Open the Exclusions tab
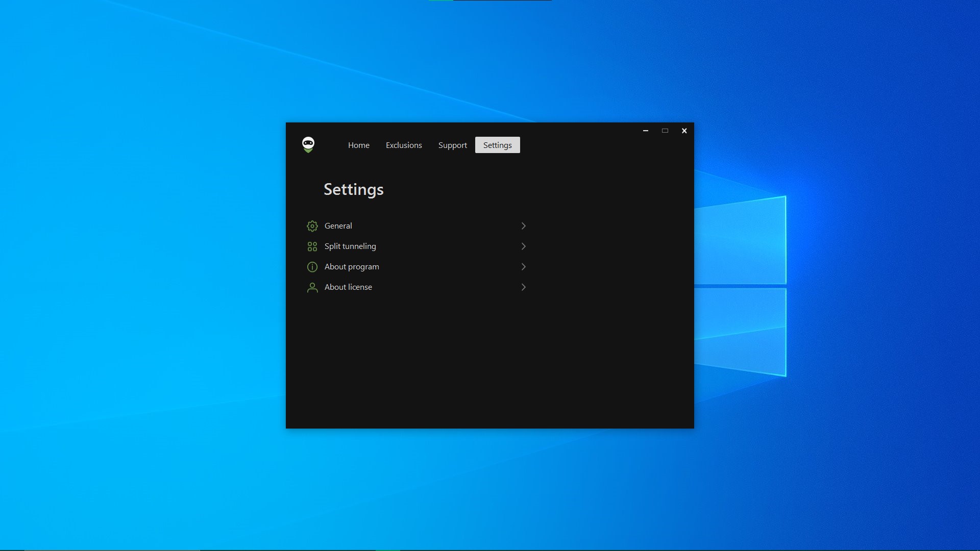This screenshot has width=980, height=551. (x=404, y=145)
